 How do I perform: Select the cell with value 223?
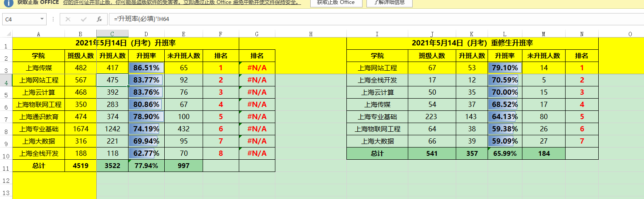tap(432, 117)
